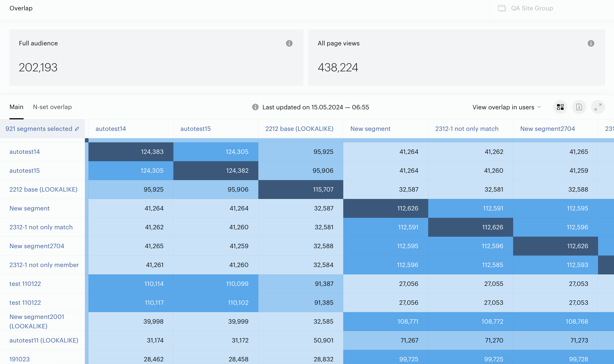This screenshot has height=364, width=614.
Task: Switch to N-set overlap tab
Action: point(52,107)
